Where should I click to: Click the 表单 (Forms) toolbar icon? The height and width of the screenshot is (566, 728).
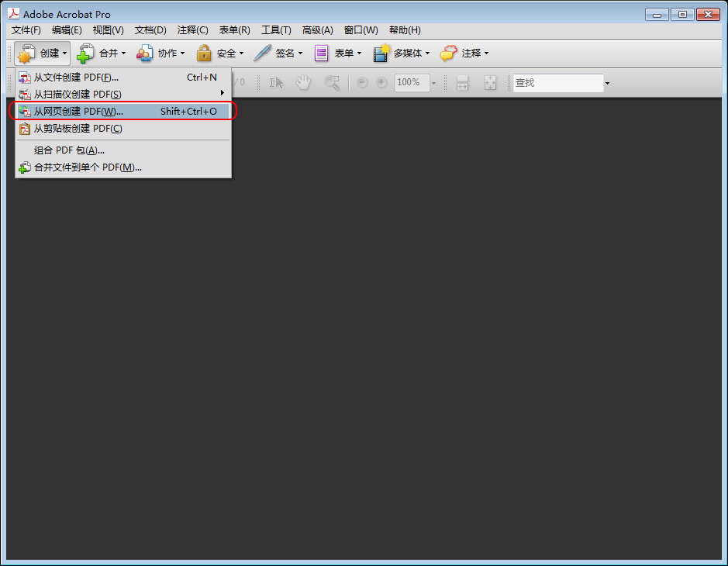[x=321, y=53]
